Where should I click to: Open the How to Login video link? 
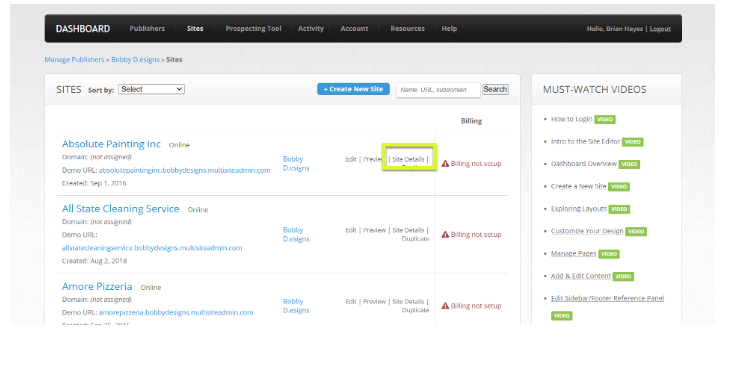pos(571,119)
